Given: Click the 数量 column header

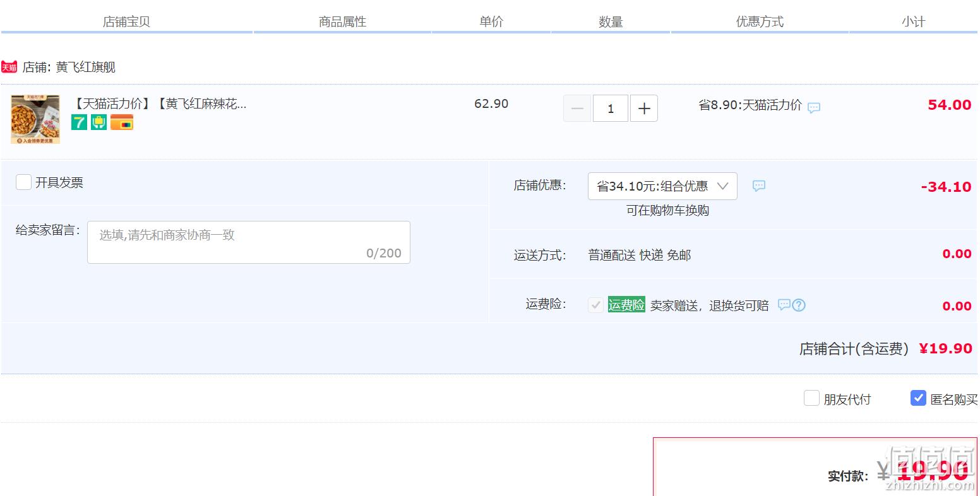Looking at the screenshot, I should 611,22.
